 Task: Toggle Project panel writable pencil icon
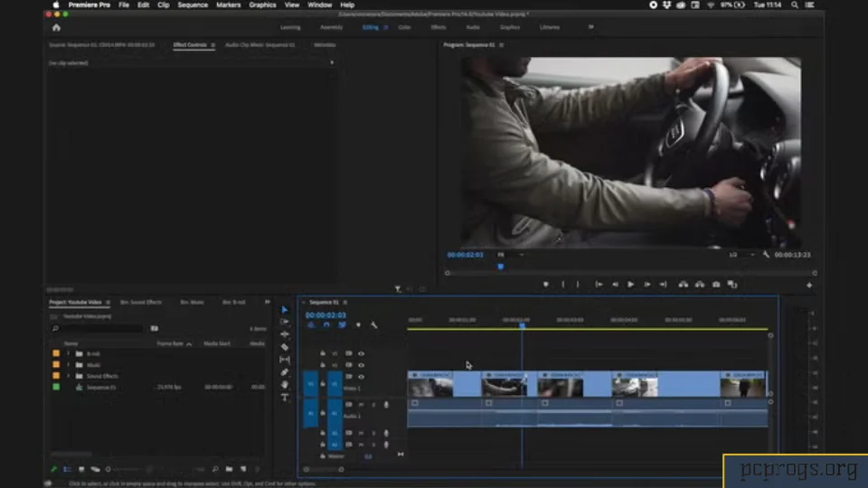click(53, 469)
